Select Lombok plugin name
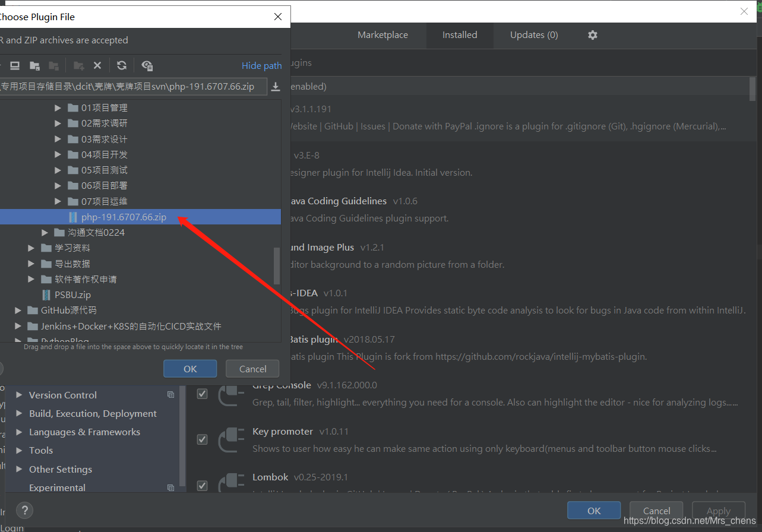Screen dimensions: 762x532 tap(270, 477)
